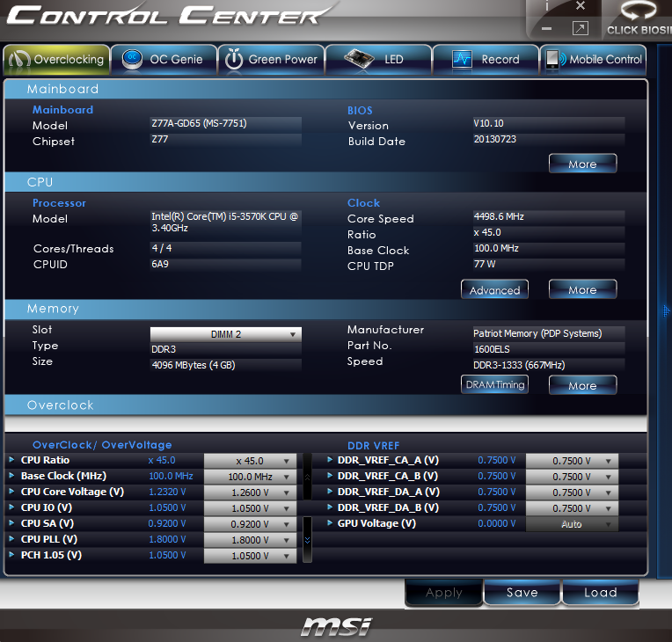The height and width of the screenshot is (642, 672).
Task: Open the DDR_VREF_CA_B voltage dropdown
Action: [572, 477]
